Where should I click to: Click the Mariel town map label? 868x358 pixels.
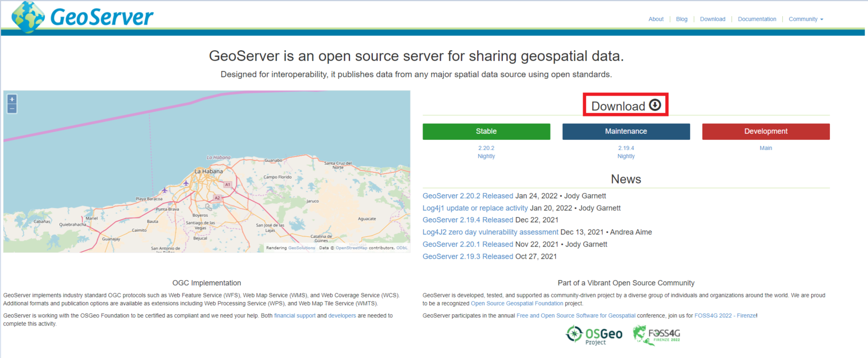click(x=91, y=218)
